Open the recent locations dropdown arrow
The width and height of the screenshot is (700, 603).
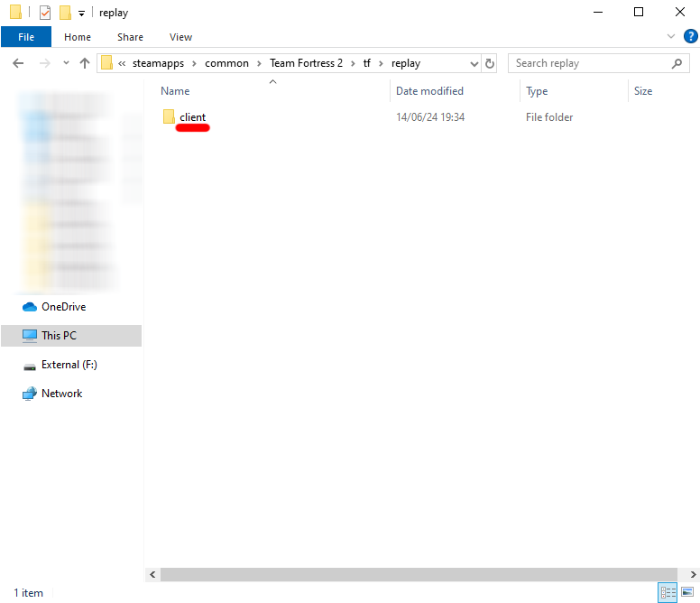click(66, 63)
